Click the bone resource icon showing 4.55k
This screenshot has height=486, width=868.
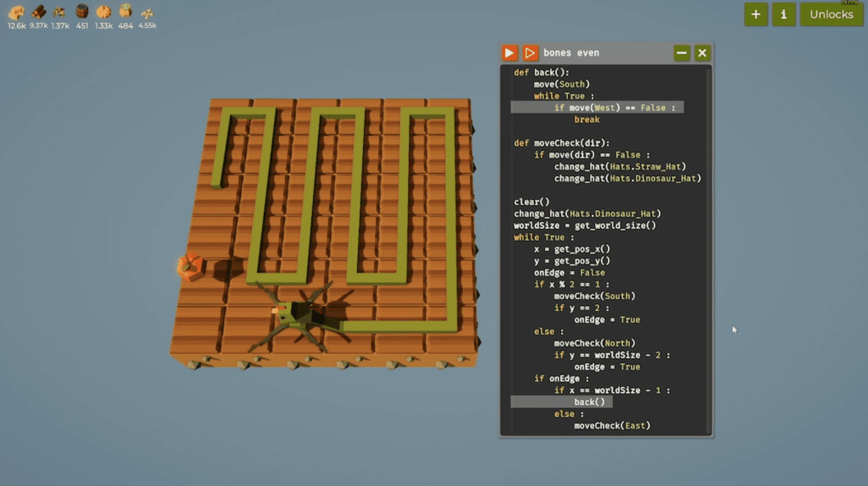point(147,13)
